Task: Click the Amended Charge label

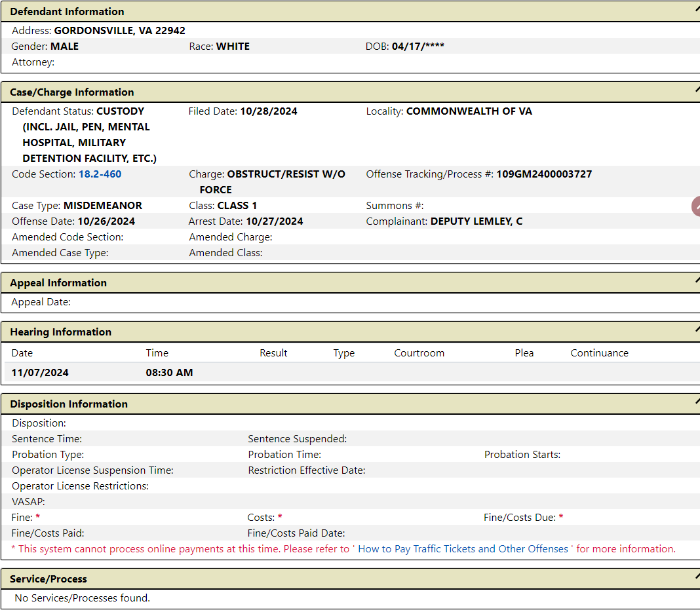Action: click(230, 237)
